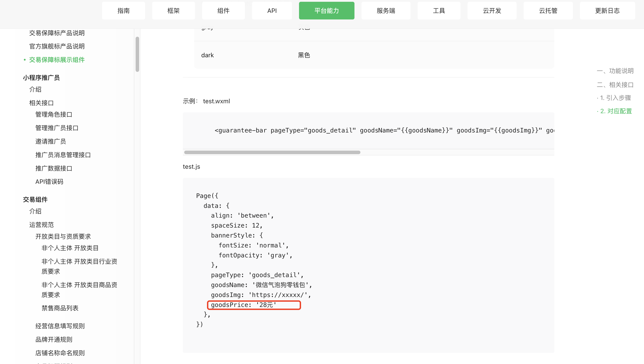Select the API tab
Image resolution: width=644 pixels, height=364 pixels.
(272, 11)
